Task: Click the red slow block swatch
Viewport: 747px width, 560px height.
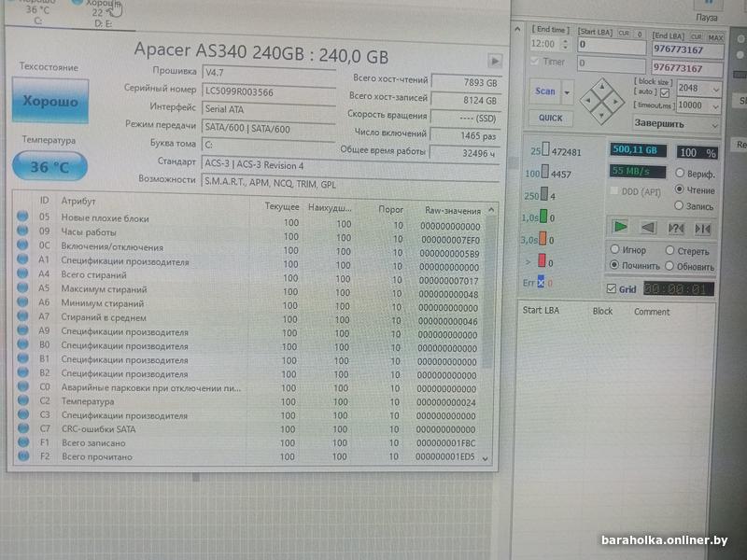Action: [x=542, y=260]
